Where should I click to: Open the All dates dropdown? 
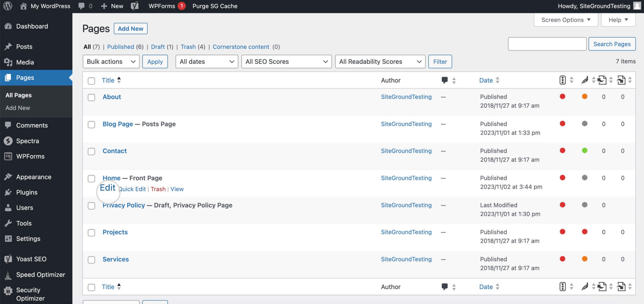coord(207,61)
